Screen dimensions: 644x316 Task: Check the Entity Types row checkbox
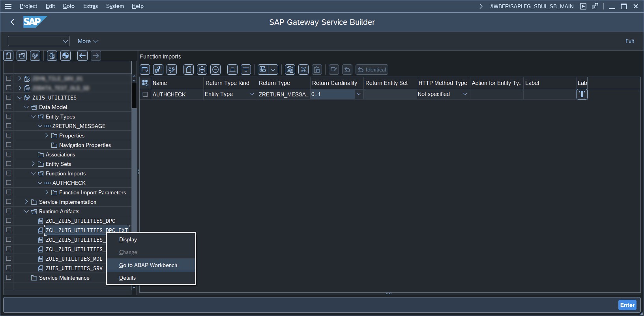pyautogui.click(x=9, y=116)
